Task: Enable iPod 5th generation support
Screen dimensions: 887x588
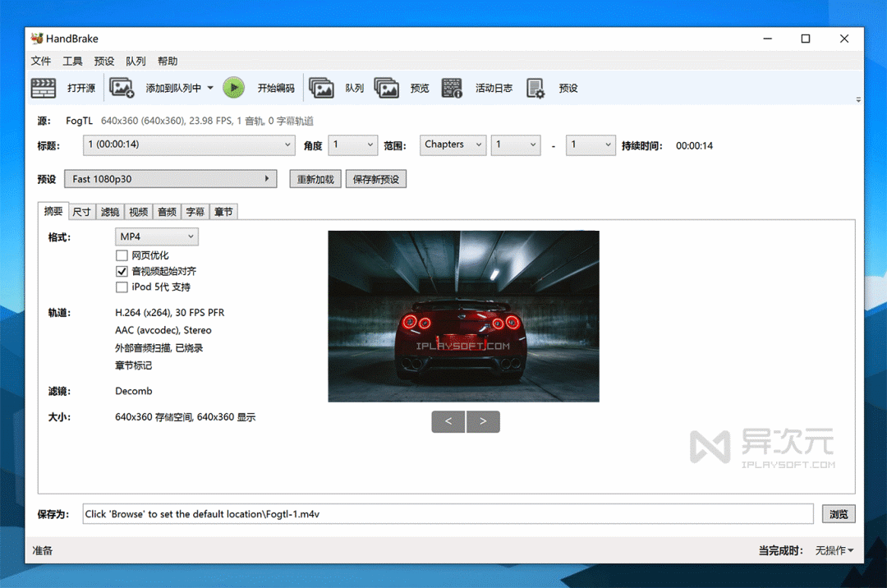Action: click(x=121, y=287)
